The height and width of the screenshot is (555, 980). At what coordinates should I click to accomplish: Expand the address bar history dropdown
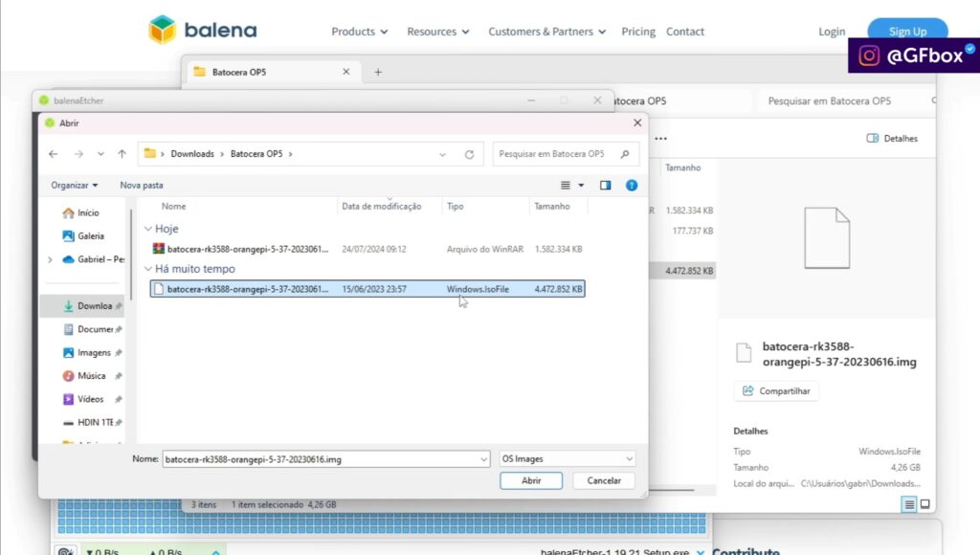click(x=442, y=154)
